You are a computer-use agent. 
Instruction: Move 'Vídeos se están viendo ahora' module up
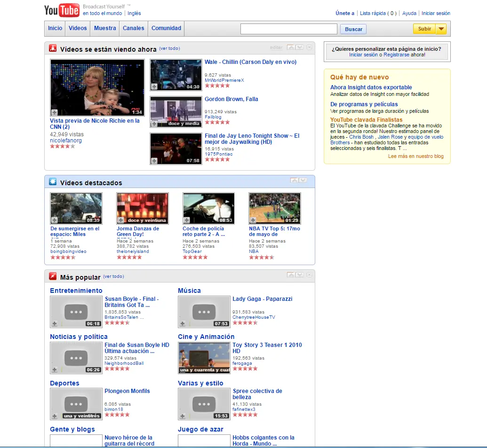(291, 47)
